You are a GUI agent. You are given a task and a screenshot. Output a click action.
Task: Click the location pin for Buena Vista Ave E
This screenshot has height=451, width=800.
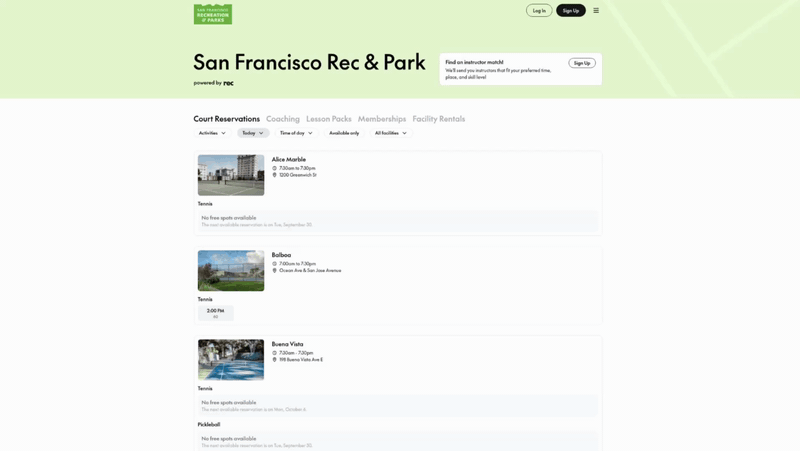(275, 360)
